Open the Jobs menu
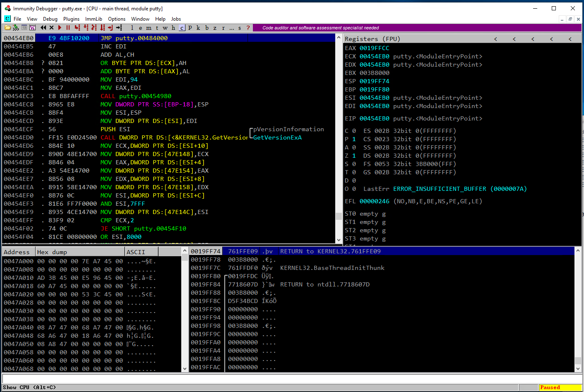This screenshot has width=584, height=392. [176, 19]
